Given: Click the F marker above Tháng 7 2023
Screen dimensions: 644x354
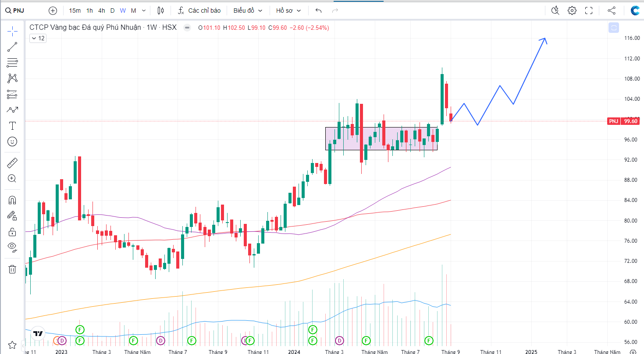Looking at the screenshot, I should click(x=191, y=340).
